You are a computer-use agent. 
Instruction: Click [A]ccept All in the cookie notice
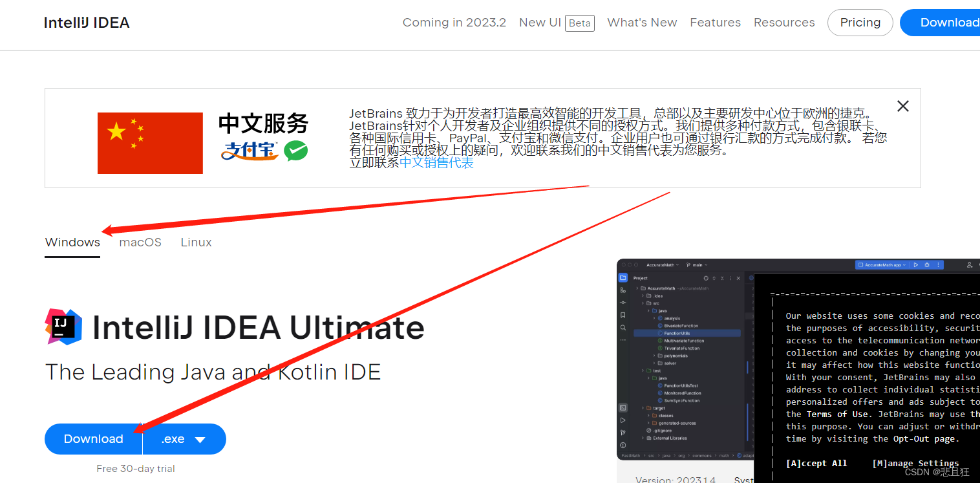pos(816,464)
